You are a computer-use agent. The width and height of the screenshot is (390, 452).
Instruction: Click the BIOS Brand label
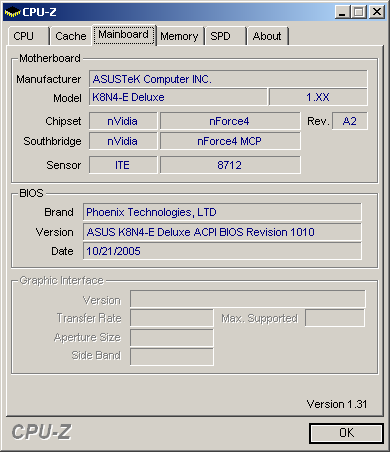point(59,212)
